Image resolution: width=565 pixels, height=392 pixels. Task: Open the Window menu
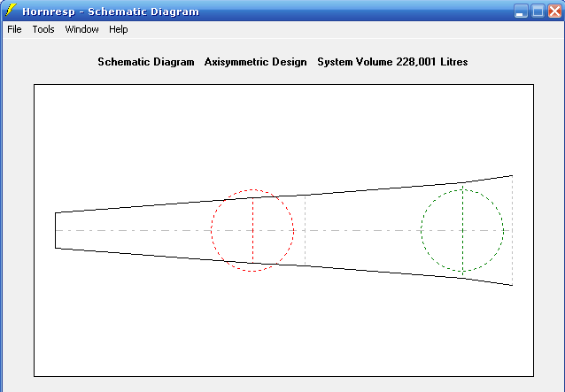(x=81, y=29)
